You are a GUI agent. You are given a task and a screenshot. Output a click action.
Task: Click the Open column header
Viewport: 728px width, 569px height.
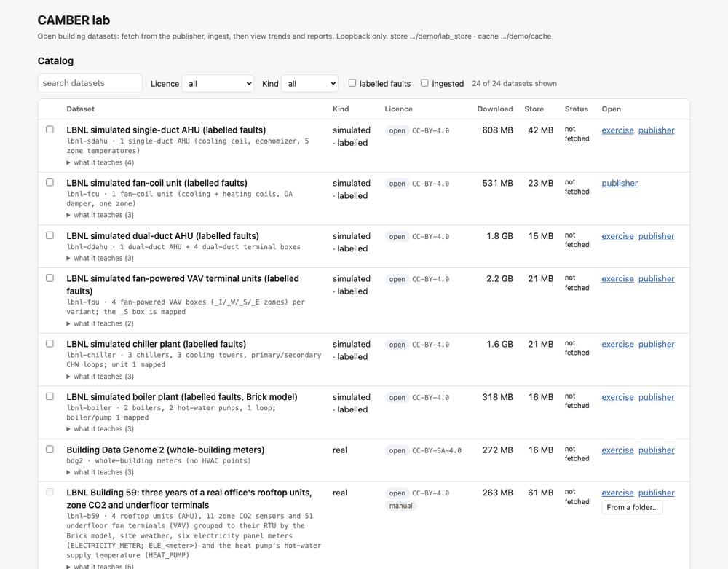611,109
